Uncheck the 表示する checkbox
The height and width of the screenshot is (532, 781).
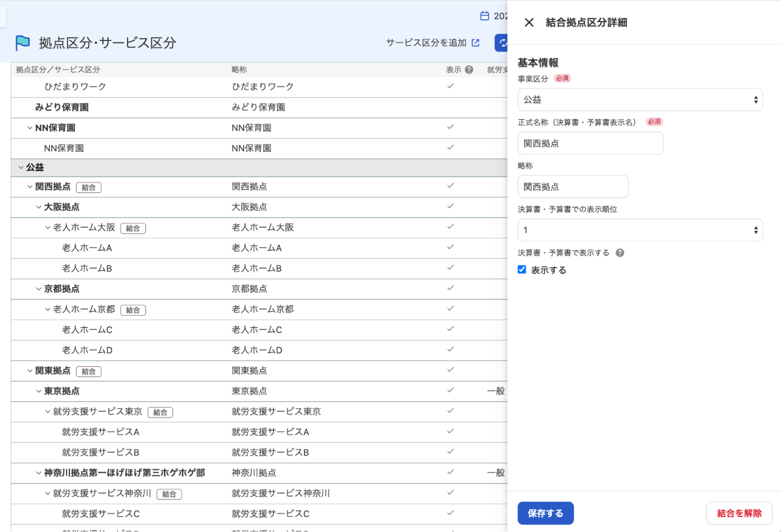pyautogui.click(x=522, y=270)
